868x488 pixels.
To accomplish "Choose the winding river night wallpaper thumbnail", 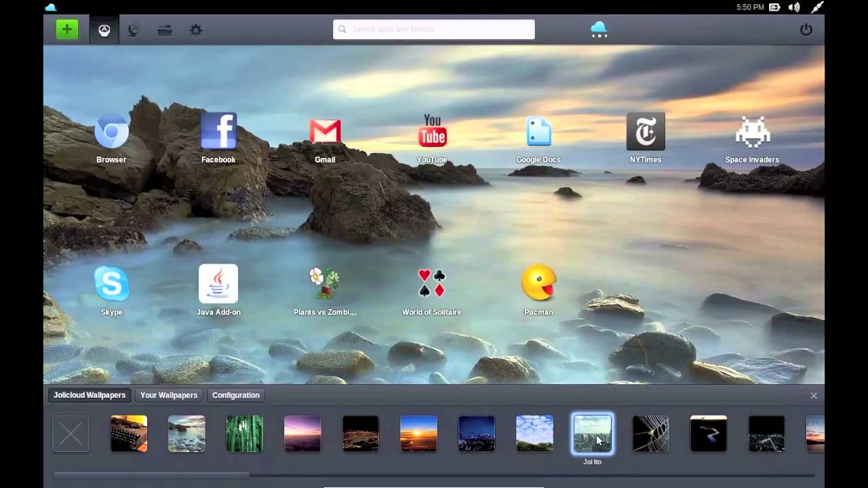I will pos(709,434).
